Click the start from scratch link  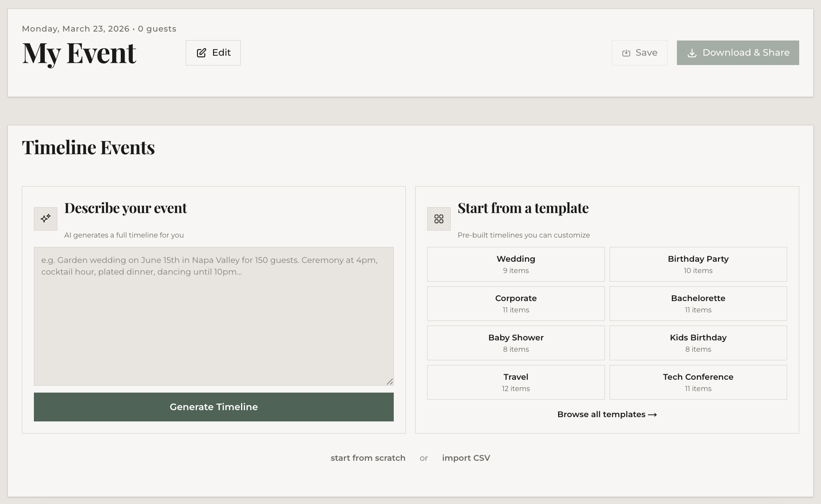click(x=368, y=458)
